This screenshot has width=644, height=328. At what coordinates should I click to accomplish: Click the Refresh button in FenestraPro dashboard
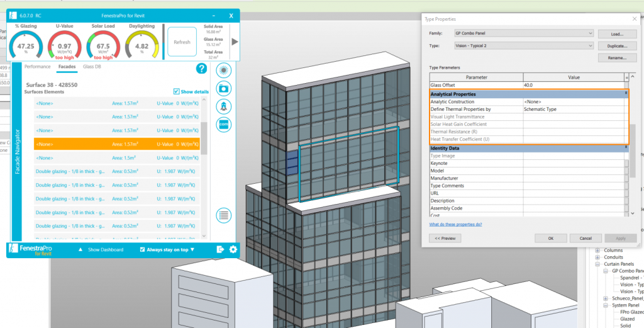coord(182,42)
